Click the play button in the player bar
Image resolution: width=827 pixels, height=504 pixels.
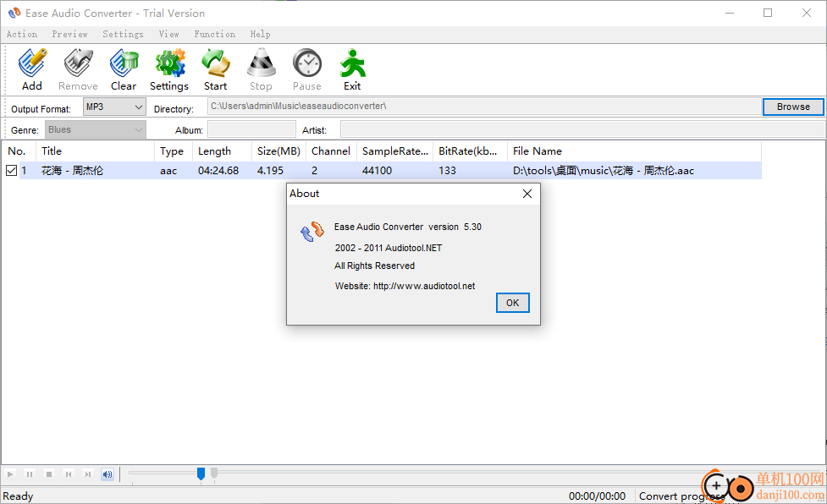point(10,474)
